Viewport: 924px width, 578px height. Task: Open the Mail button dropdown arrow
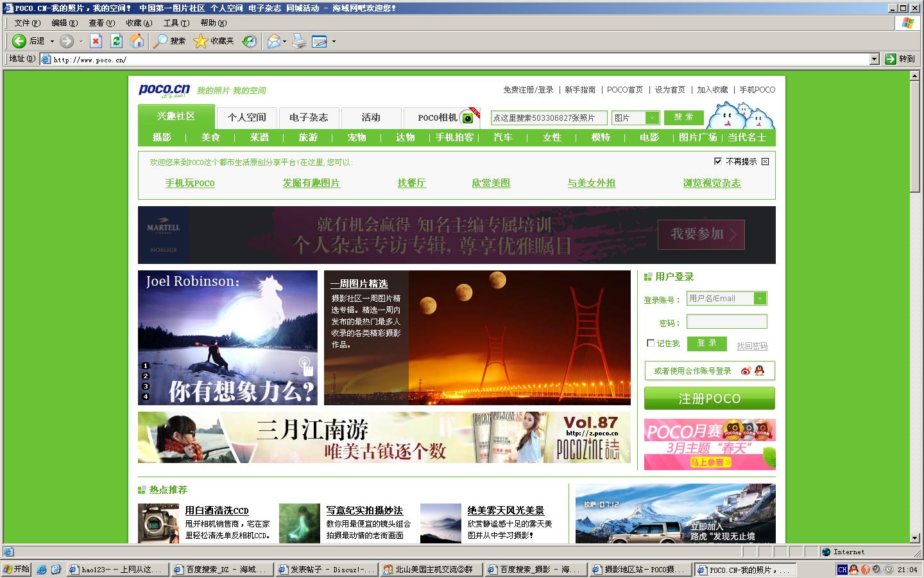pos(284,41)
